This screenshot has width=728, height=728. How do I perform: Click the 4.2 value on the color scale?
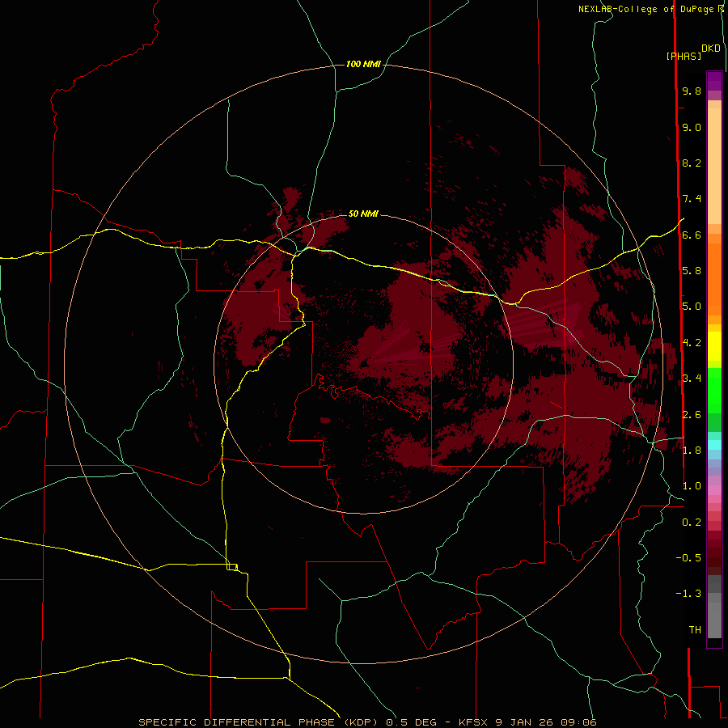click(x=692, y=343)
